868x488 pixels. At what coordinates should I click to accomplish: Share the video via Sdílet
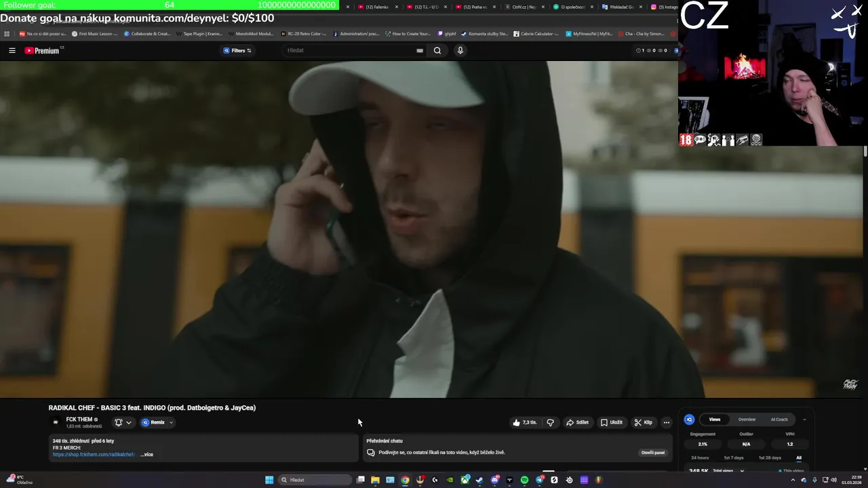click(578, 422)
